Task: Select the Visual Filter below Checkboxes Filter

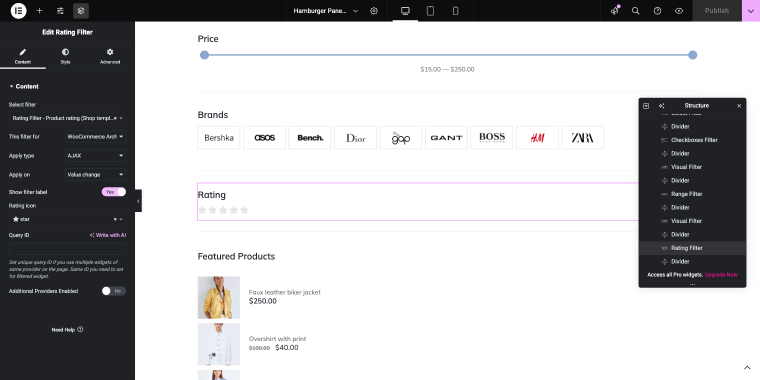Action: coord(693,167)
